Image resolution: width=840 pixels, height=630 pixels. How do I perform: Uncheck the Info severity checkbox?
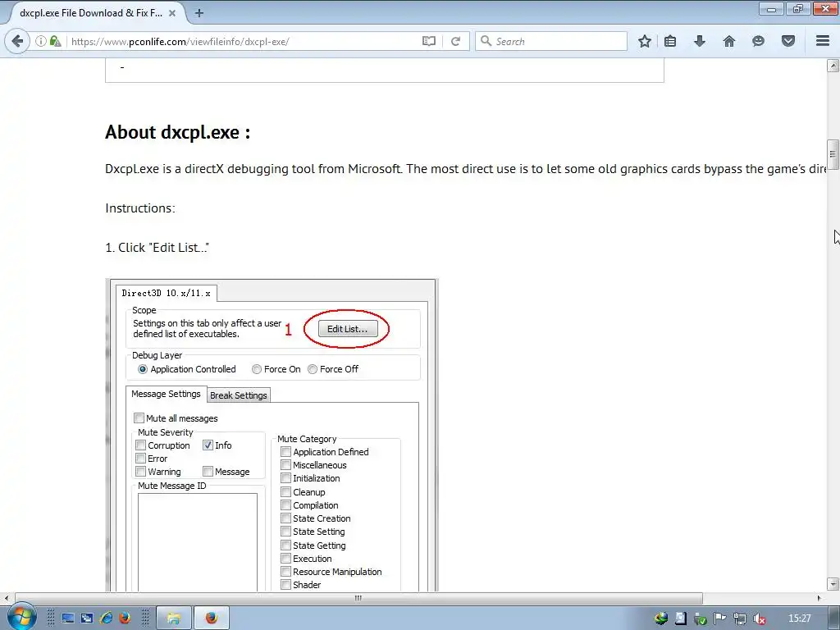click(208, 445)
